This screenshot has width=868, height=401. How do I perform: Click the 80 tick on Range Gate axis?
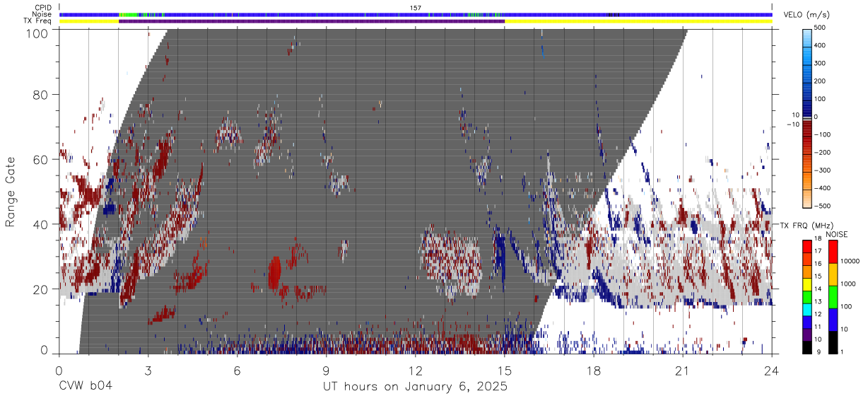click(x=42, y=95)
